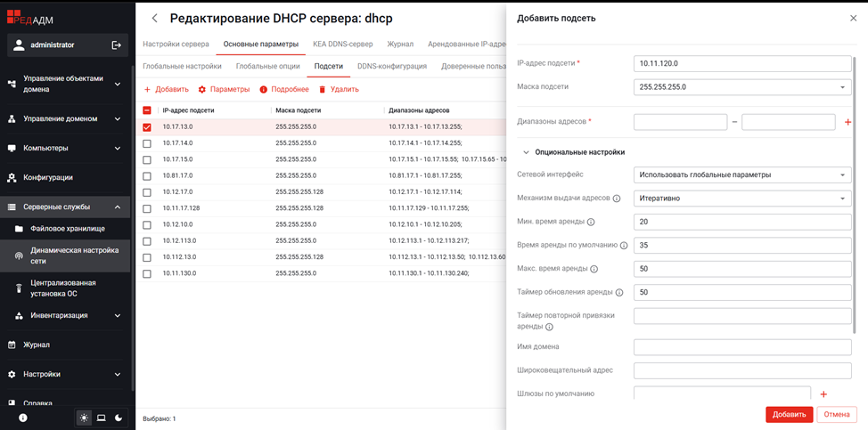This screenshot has width=868, height=430.
Task: Click the Журнал calendar icon in sidebar
Action: coord(11,345)
